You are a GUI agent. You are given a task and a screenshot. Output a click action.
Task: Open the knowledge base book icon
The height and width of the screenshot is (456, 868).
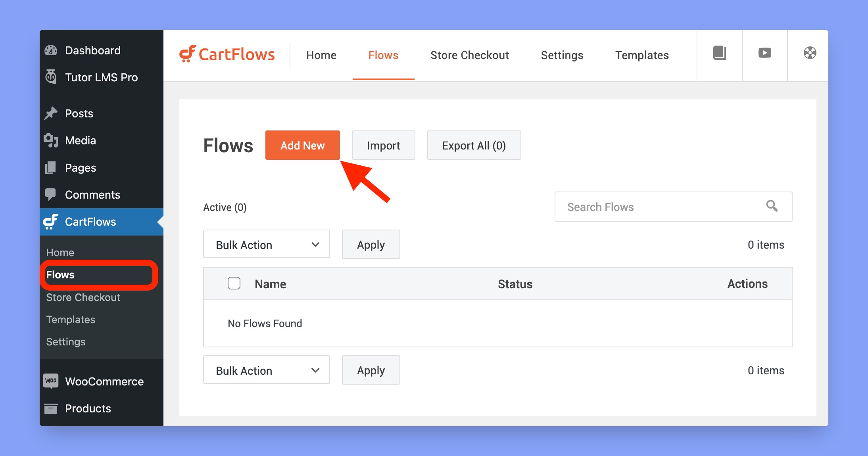click(x=719, y=53)
